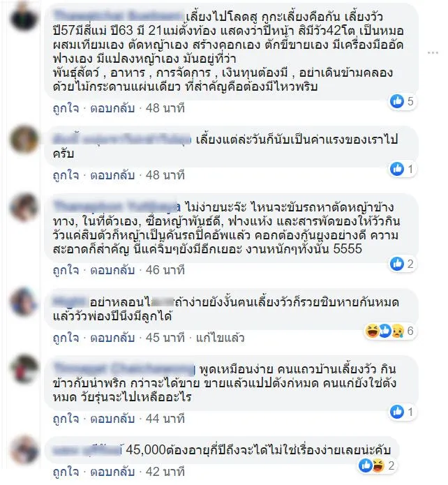The width and height of the screenshot is (448, 485).
Task: Click blurred author name of the second comment
Action: pos(122,139)
